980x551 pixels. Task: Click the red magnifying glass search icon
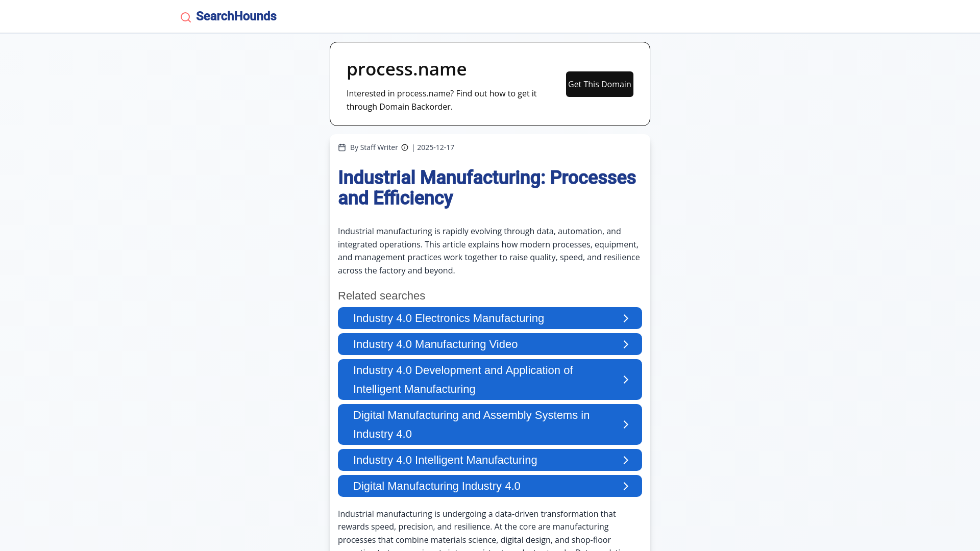tap(185, 17)
